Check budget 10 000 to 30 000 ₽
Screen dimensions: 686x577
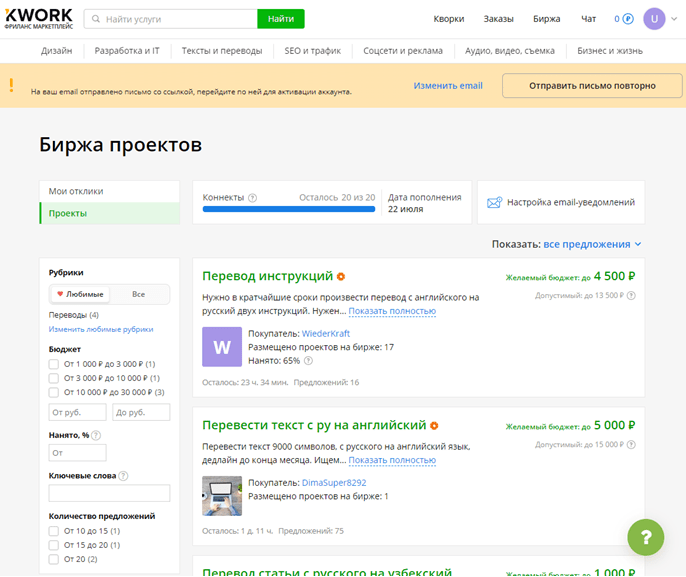click(x=54, y=392)
